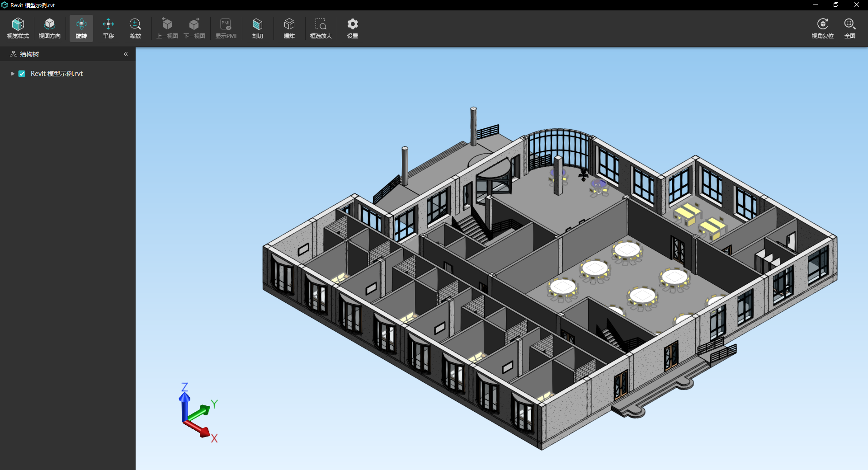Click the 爆炸 explode view icon
The image size is (868, 470).
(x=289, y=28)
